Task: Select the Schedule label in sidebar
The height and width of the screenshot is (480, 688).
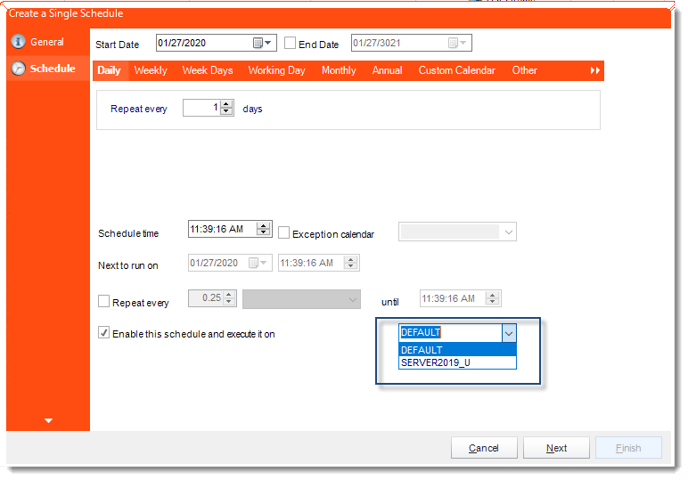Action: [x=53, y=68]
